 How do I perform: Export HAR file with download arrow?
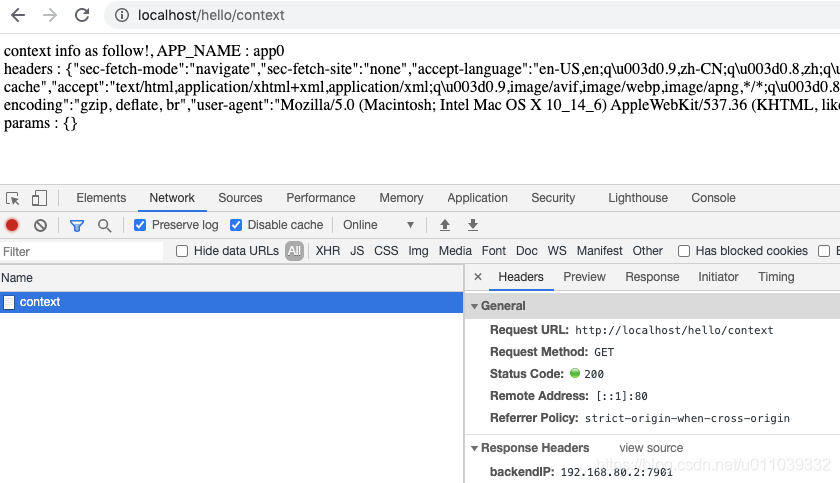tap(472, 225)
